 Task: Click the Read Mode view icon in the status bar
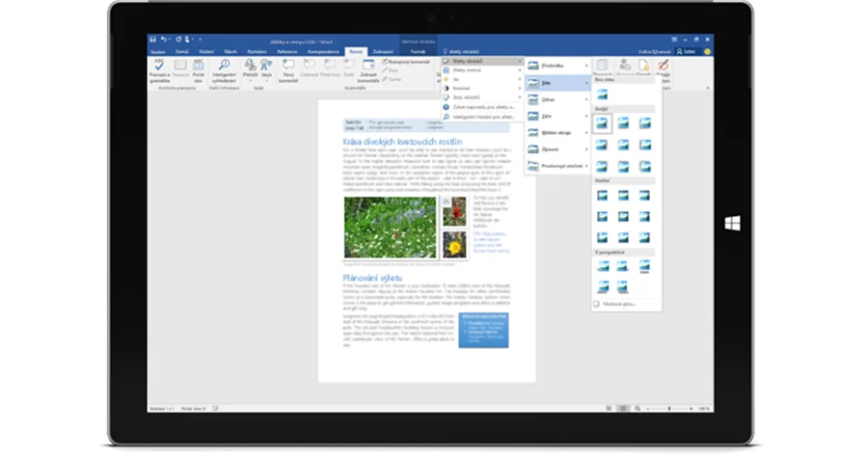pos(609,409)
